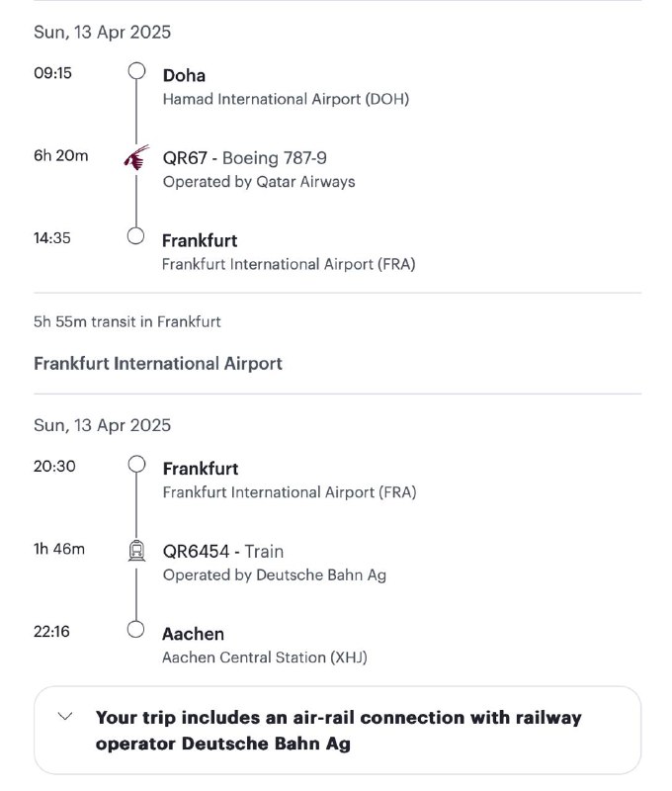The height and width of the screenshot is (791, 672).
Task: Open the Deutsche Bahn air-rail connection panel
Action: tap(338, 730)
